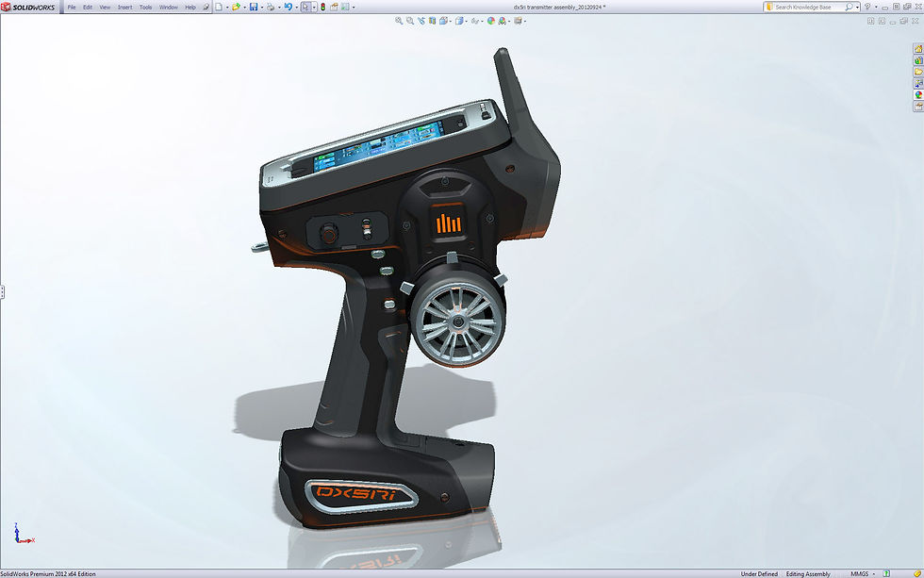This screenshot has height=578, width=924.
Task: Rebuild the model with traffic light icon
Action: pyautogui.click(x=322, y=7)
